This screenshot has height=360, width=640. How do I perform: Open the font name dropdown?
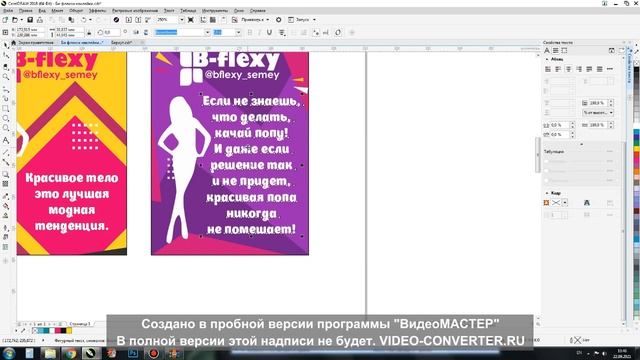(207, 32)
